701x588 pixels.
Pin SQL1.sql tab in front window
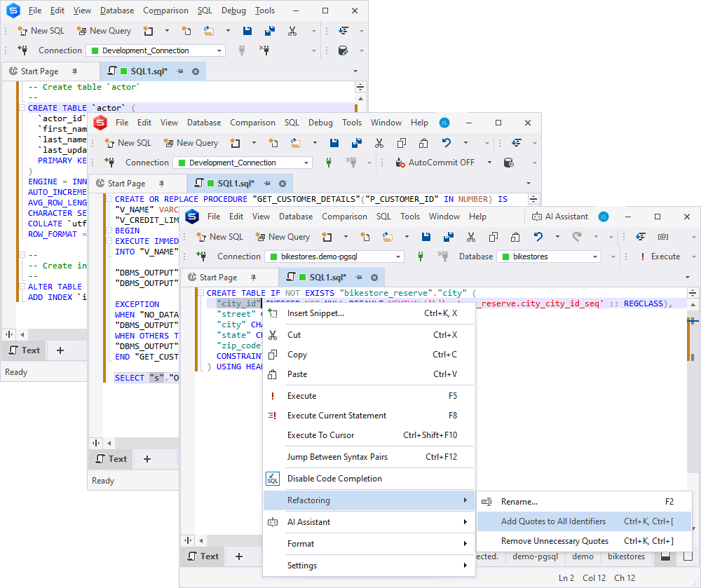(359, 278)
